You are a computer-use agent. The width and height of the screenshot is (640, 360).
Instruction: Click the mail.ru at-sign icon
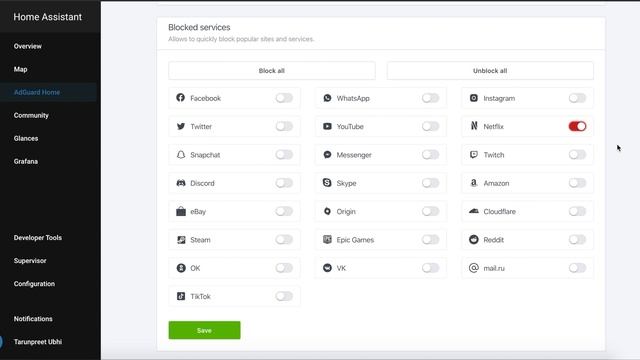[x=474, y=268]
